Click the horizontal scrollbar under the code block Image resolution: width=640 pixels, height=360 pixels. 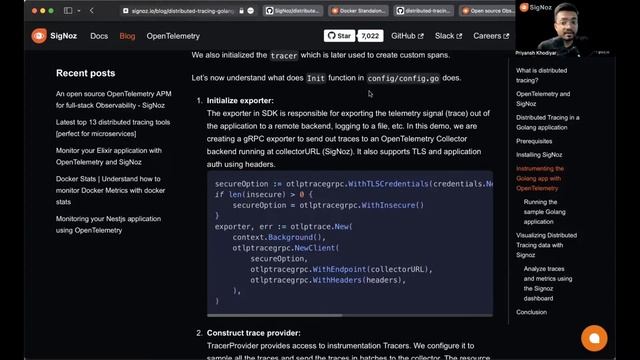pos(274,315)
